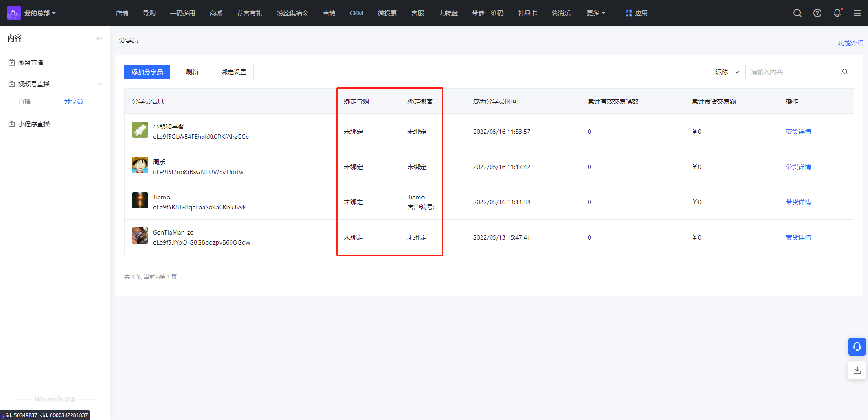Click 累计带货交易额 column header
This screenshot has height=420, width=868.
[714, 101]
